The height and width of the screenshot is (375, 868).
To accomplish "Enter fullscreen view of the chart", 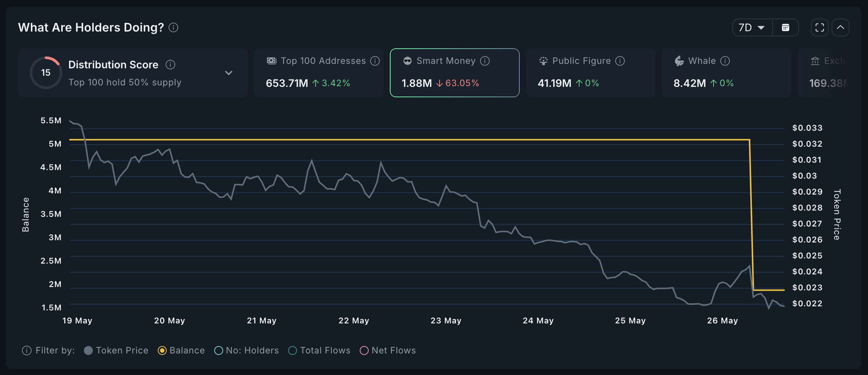I will tap(819, 27).
